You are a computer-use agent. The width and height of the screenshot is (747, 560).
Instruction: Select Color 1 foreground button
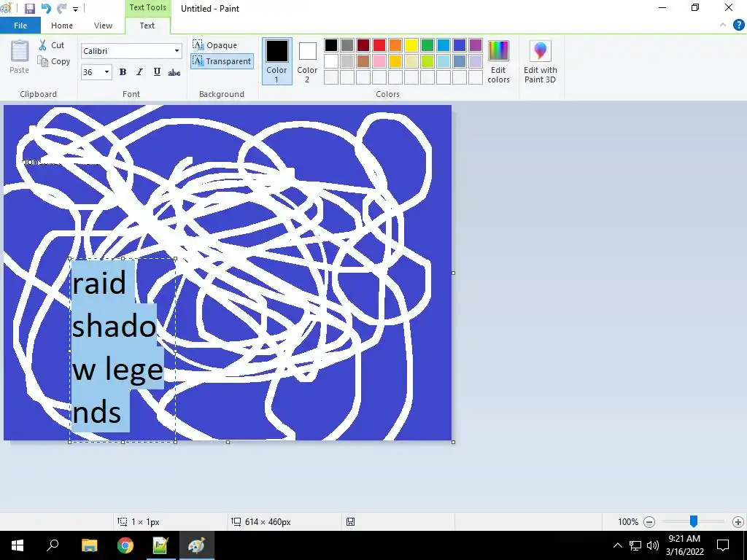click(276, 61)
